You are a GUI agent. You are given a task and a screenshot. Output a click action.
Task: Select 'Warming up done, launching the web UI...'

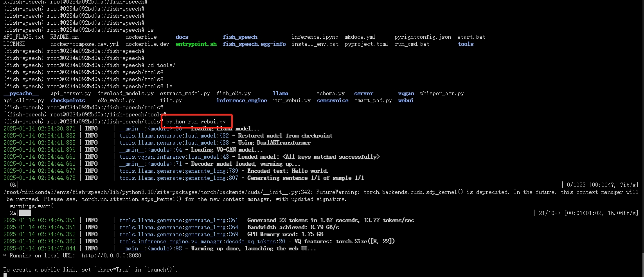(254, 248)
